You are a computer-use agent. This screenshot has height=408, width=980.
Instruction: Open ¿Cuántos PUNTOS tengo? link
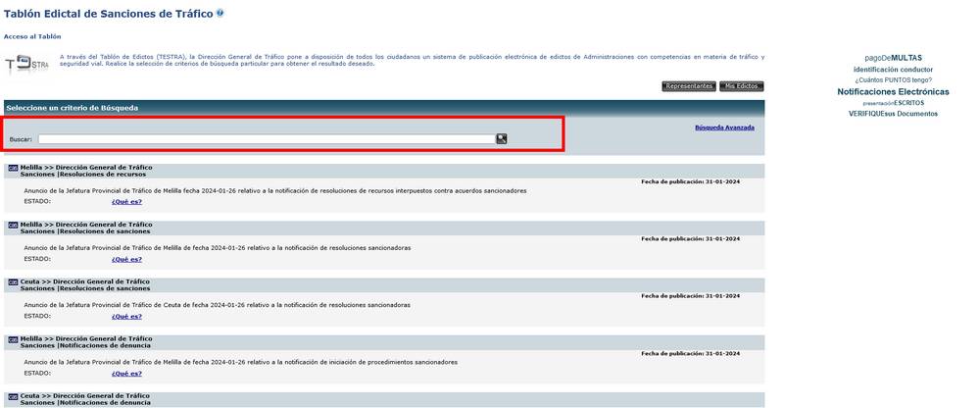pos(893,80)
